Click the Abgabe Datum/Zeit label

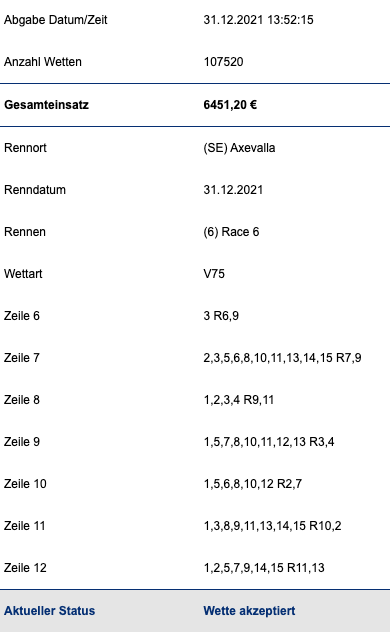coord(56,20)
